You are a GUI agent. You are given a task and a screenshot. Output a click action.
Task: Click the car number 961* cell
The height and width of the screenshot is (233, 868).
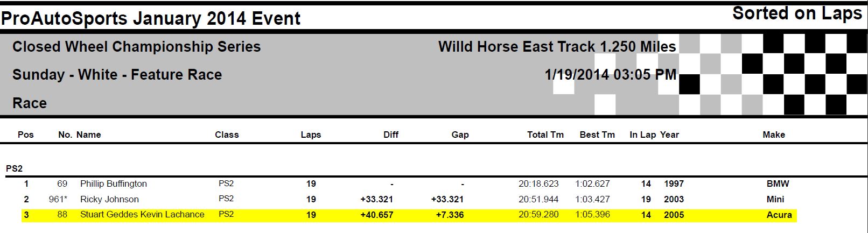pos(58,199)
